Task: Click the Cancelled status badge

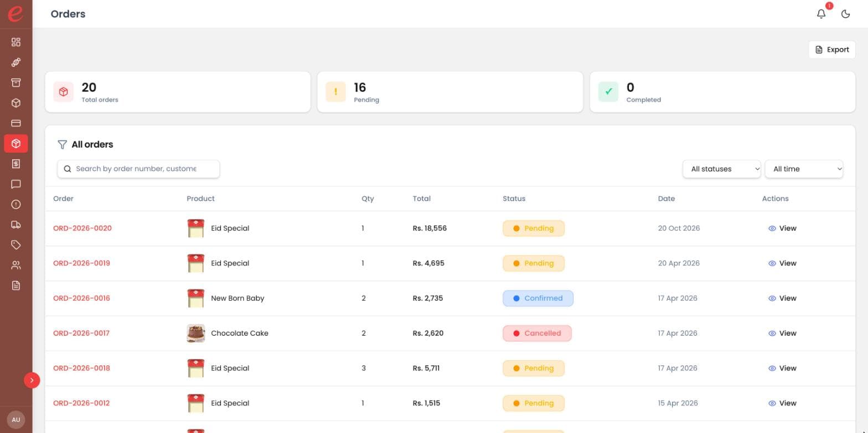Action: (x=537, y=333)
